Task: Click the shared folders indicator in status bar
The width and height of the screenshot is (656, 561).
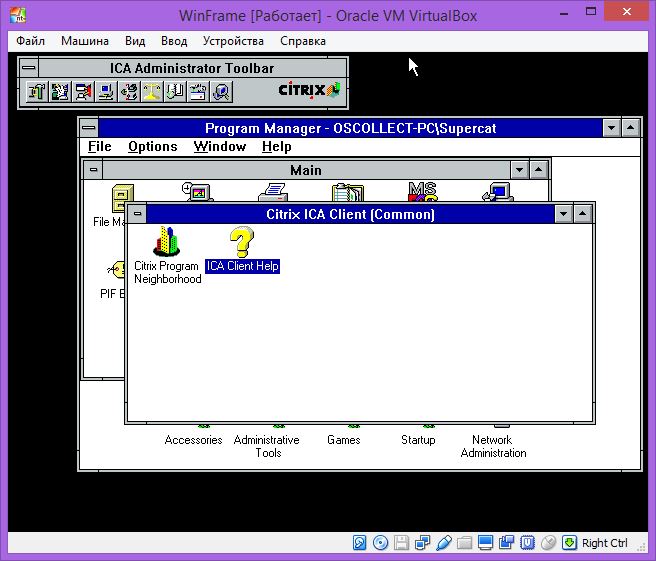Action: pyautogui.click(x=464, y=543)
